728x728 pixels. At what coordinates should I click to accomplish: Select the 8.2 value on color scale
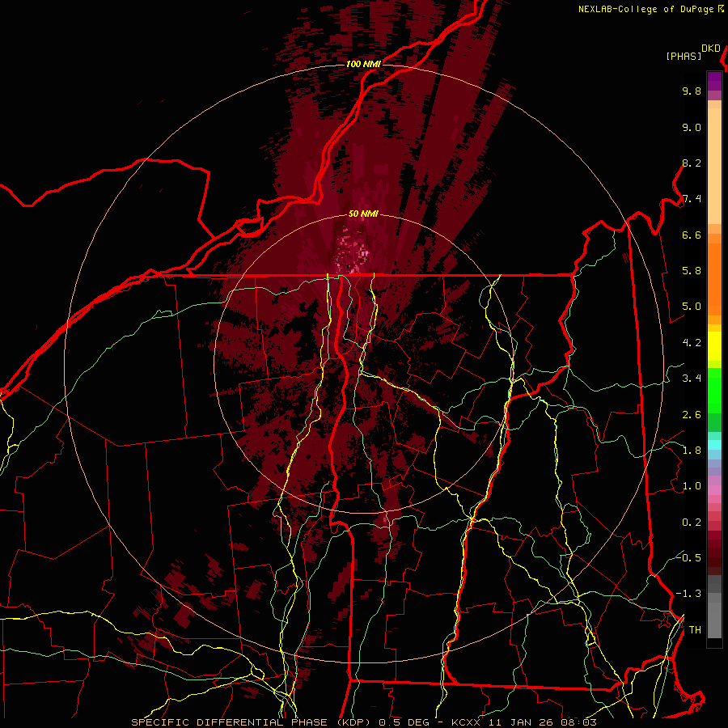692,163
